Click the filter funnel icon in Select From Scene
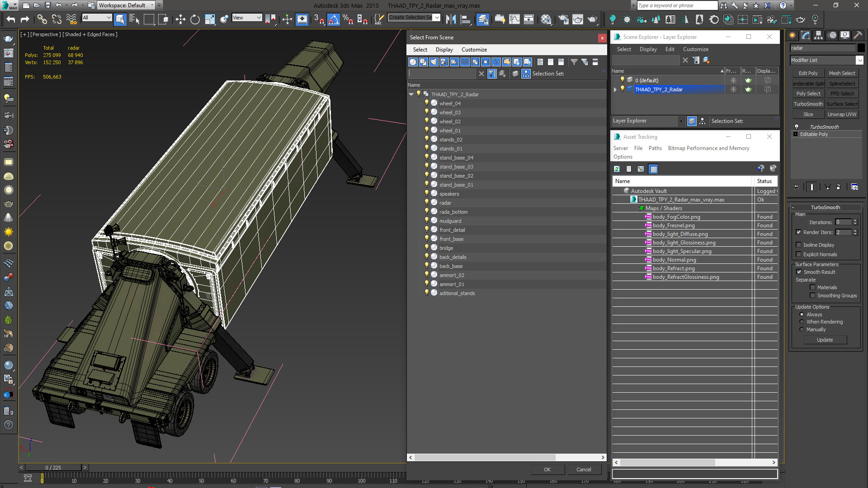The image size is (868, 488). [574, 62]
